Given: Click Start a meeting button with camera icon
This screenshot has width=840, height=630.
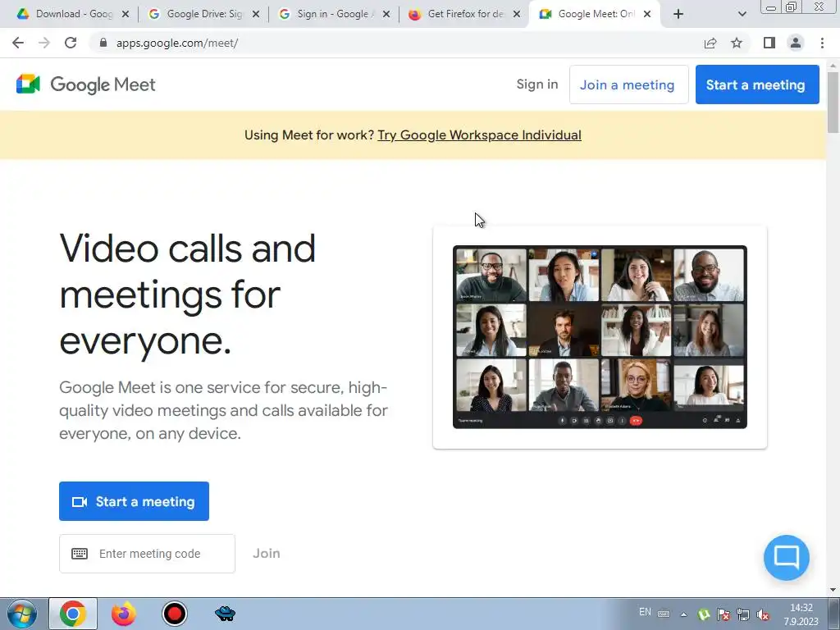Looking at the screenshot, I should tap(134, 501).
